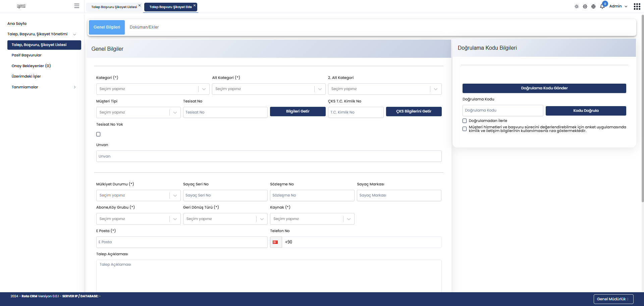Close the Talep Başvuru Şikayet Listesi tab
This screenshot has height=306, width=644.
[x=140, y=5]
